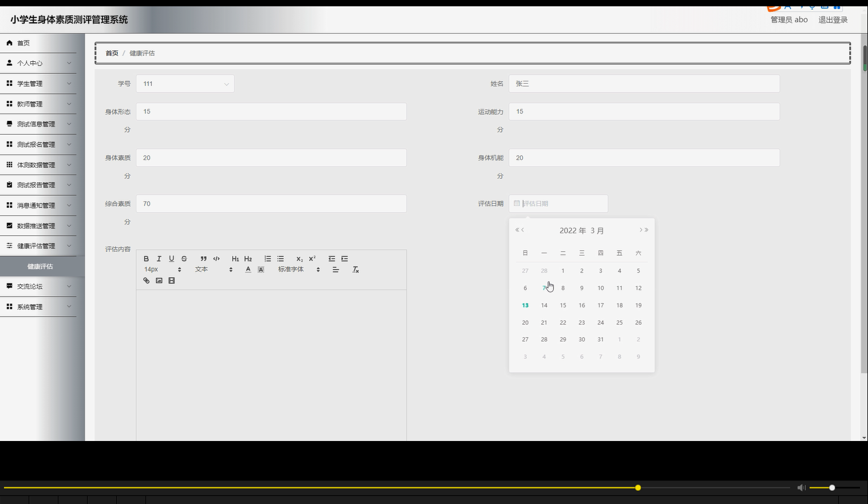Viewport: 868px width, 504px height.
Task: Go to previous year in calendar
Action: (x=517, y=230)
